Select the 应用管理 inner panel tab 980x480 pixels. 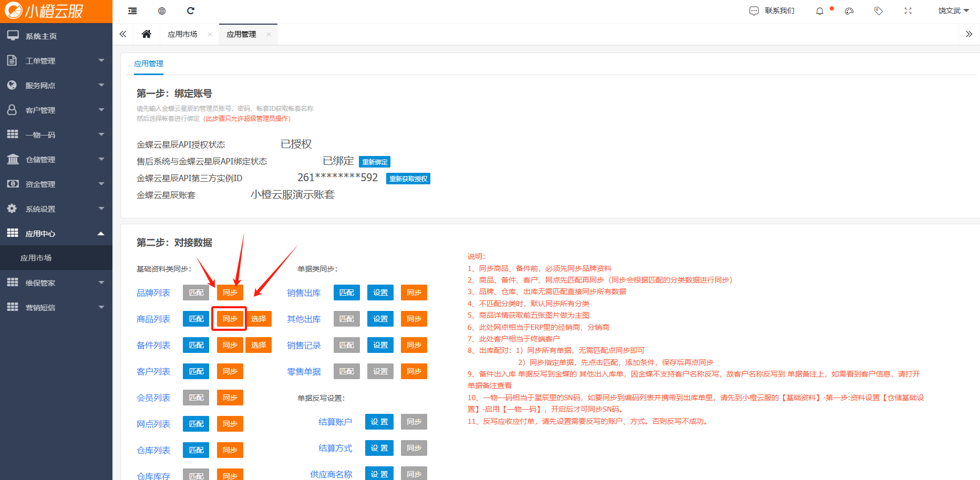click(x=149, y=64)
